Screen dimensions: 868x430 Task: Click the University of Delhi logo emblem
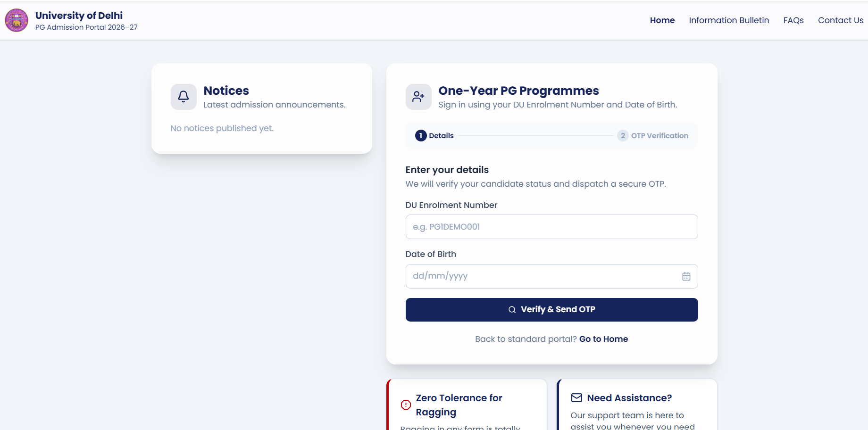[x=17, y=20]
